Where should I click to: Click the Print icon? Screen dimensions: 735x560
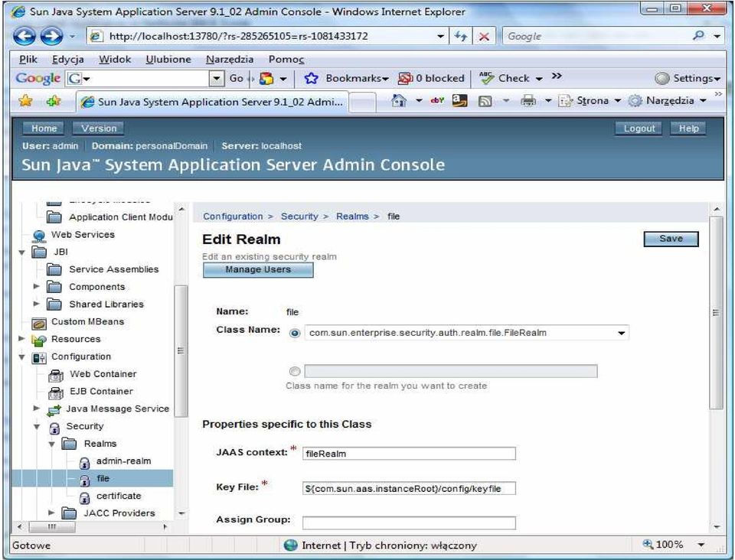528,101
